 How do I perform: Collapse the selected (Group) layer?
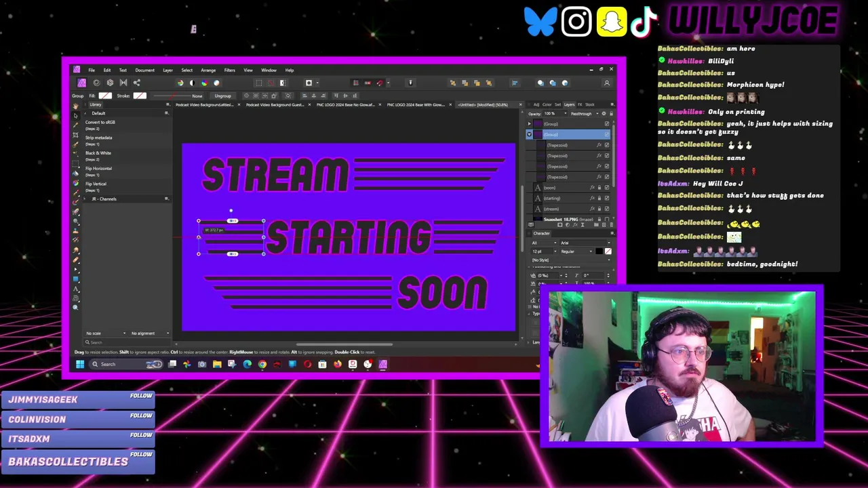(530, 134)
